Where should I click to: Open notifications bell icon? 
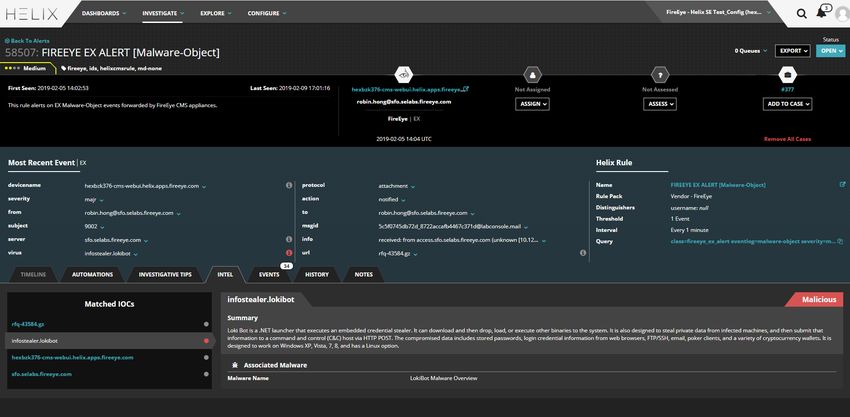point(821,13)
